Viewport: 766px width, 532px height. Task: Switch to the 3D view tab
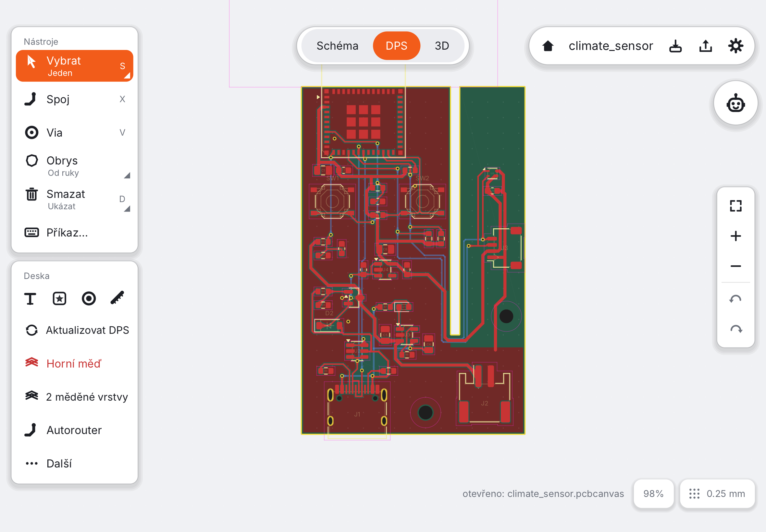click(x=442, y=46)
